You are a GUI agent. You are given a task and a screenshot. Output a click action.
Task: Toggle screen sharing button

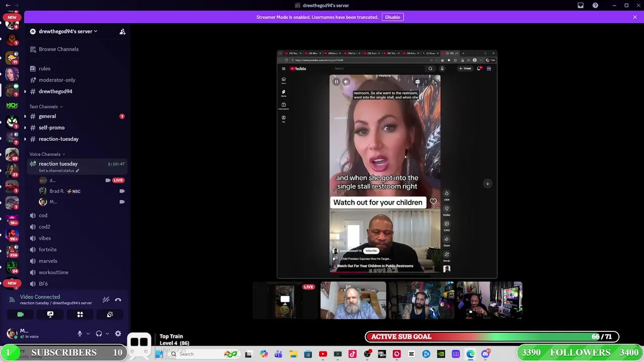[x=50, y=314]
